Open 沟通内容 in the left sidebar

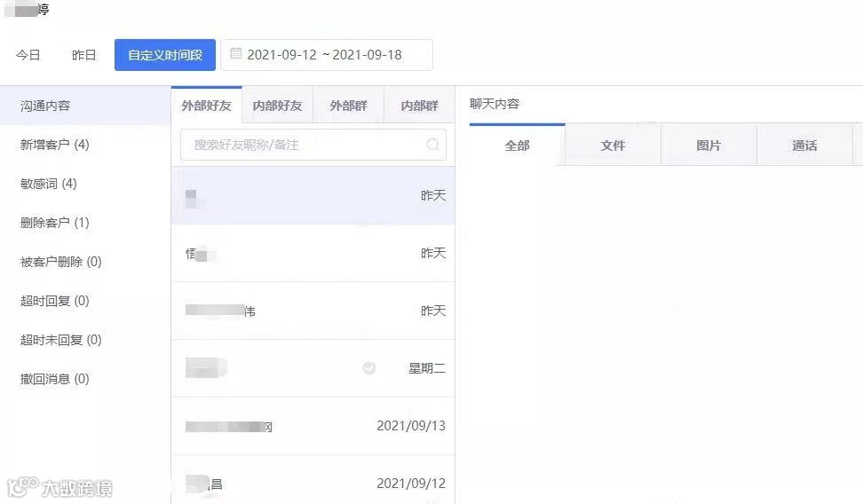point(85,106)
